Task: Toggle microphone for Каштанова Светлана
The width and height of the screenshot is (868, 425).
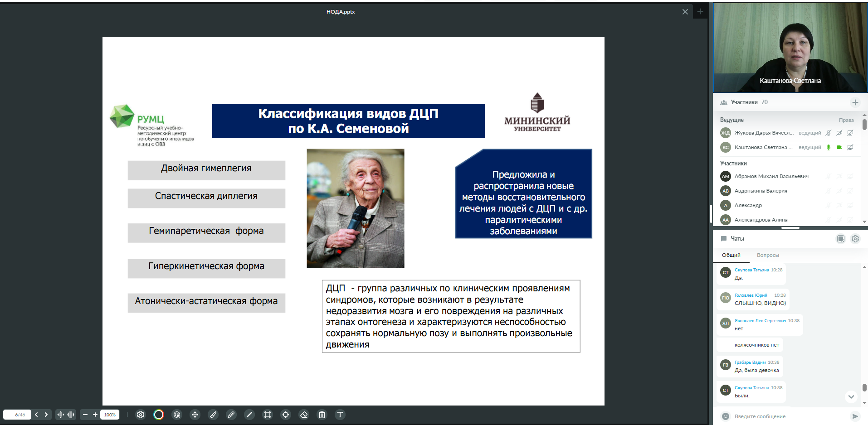Action: pyautogui.click(x=829, y=147)
